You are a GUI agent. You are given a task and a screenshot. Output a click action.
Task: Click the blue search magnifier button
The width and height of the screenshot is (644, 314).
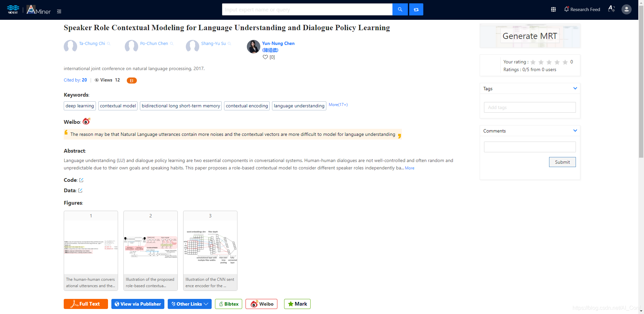[x=400, y=9]
